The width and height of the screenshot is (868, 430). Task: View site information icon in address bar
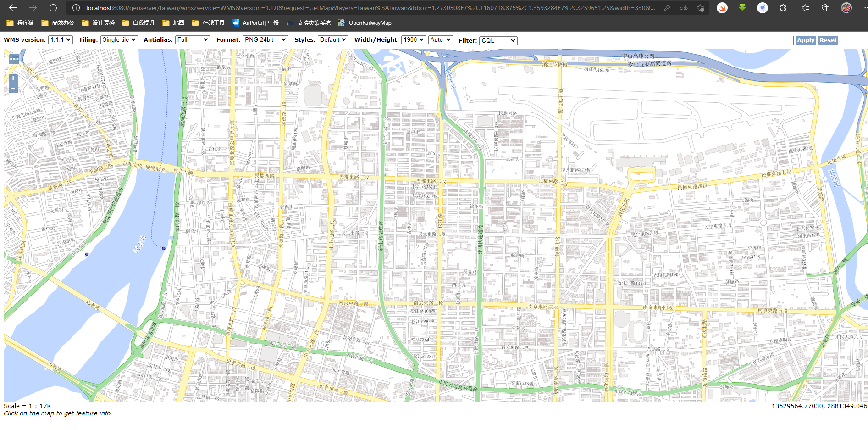(76, 8)
